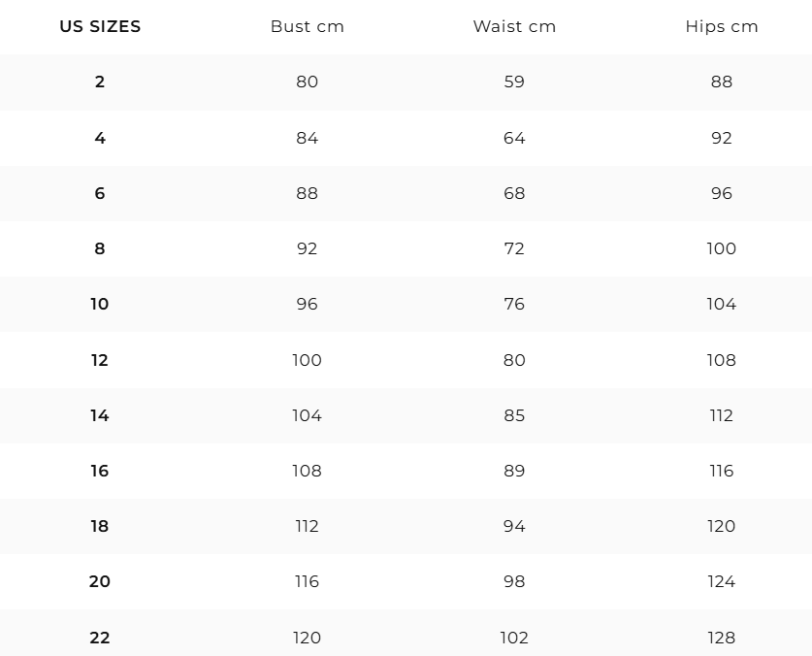Select US size 2 row label
Screen dimensions: 812x656
pyautogui.click(x=100, y=82)
